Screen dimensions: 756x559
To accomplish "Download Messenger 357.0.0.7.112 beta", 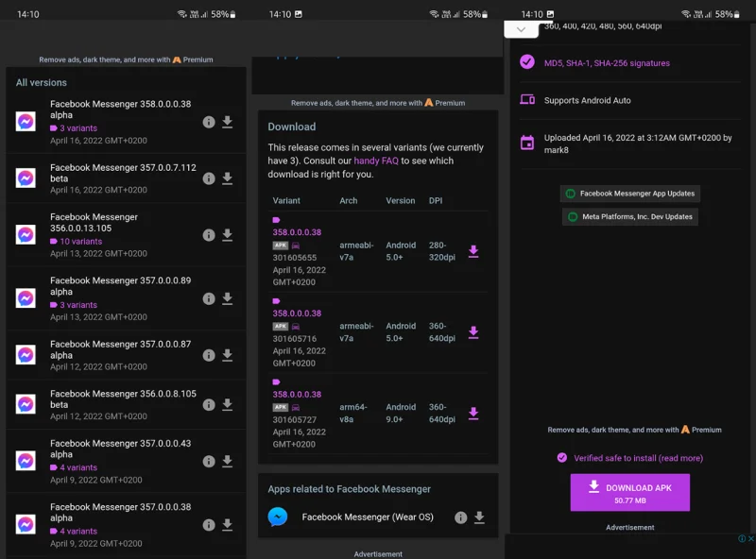I will click(x=227, y=178).
